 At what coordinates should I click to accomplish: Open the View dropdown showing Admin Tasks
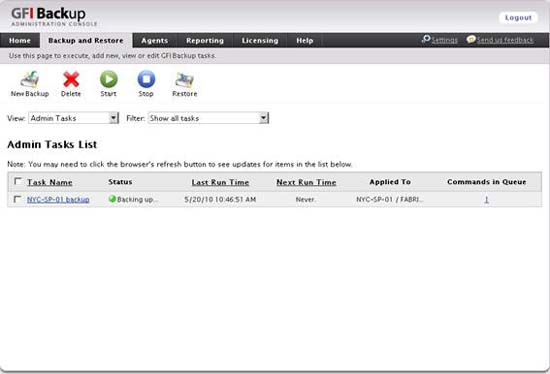tap(73, 118)
